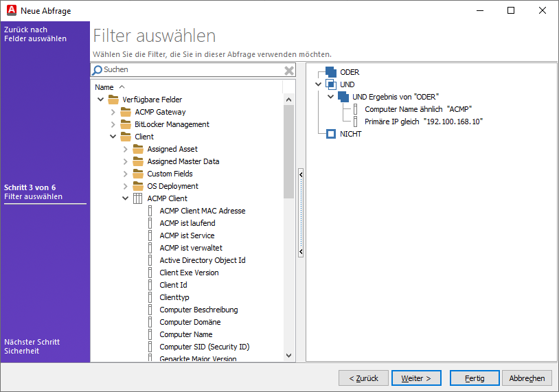Screen dimensions: 559x392
Task: Collapse the 'UND Ergebnis von ODER' group
Action: [x=331, y=97]
